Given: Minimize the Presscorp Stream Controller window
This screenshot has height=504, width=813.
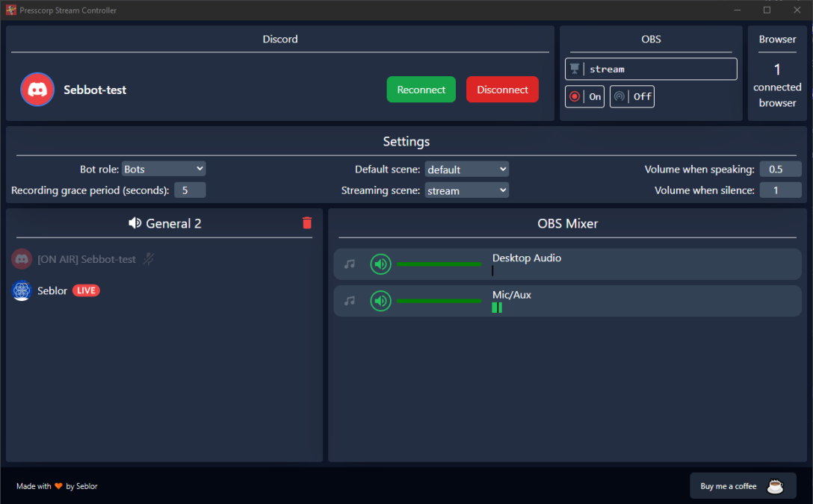Looking at the screenshot, I should click(738, 10).
